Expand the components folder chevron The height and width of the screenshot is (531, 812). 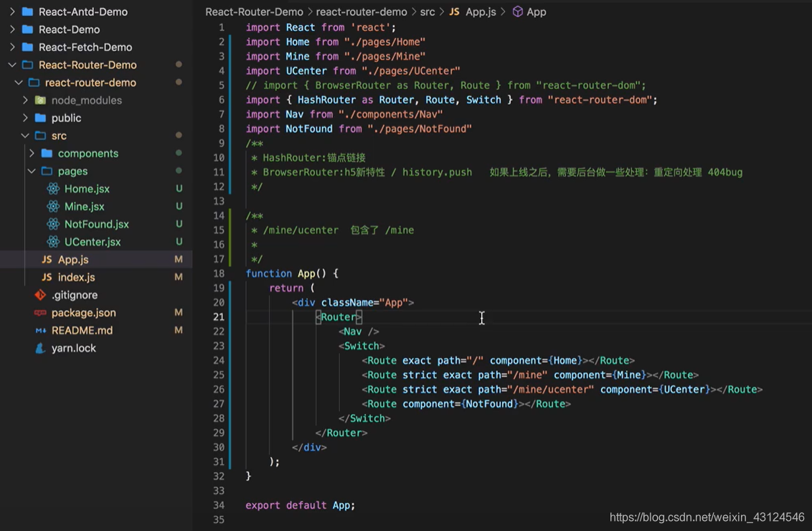coord(32,153)
